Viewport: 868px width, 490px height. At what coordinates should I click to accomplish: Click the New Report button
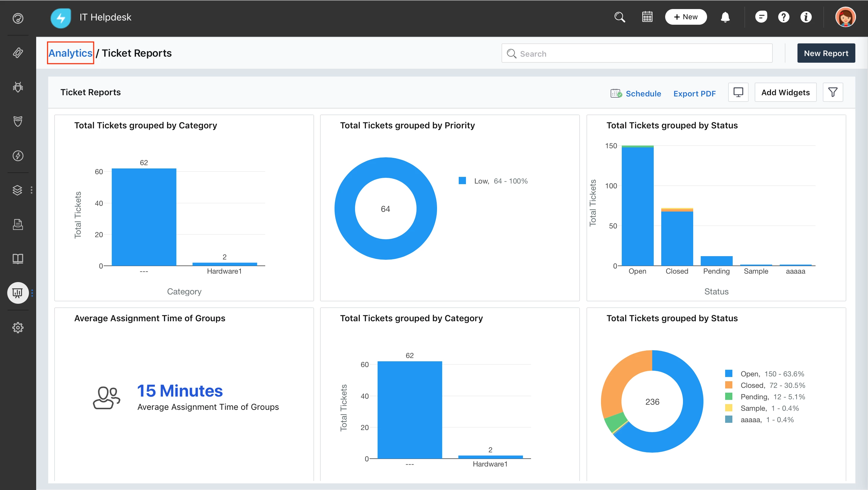(826, 53)
